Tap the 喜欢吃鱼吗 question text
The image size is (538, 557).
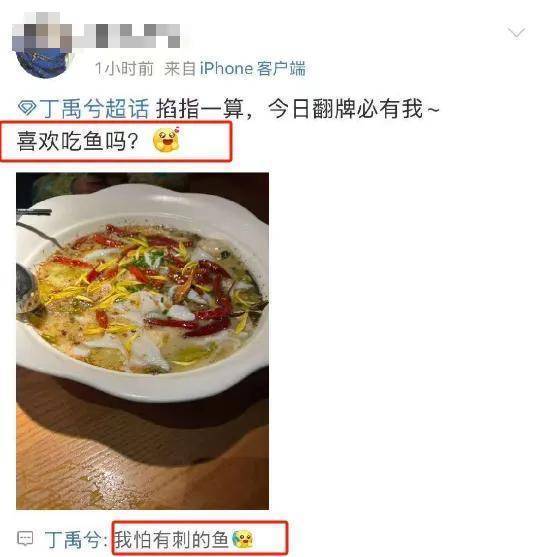pyautogui.click(x=77, y=141)
